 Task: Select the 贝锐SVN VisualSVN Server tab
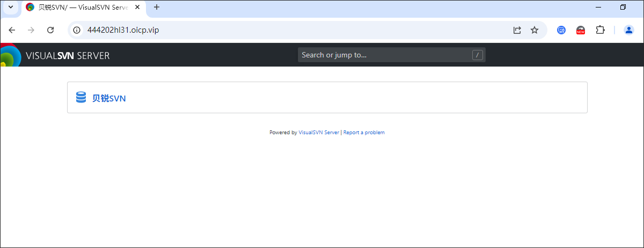pos(83,8)
